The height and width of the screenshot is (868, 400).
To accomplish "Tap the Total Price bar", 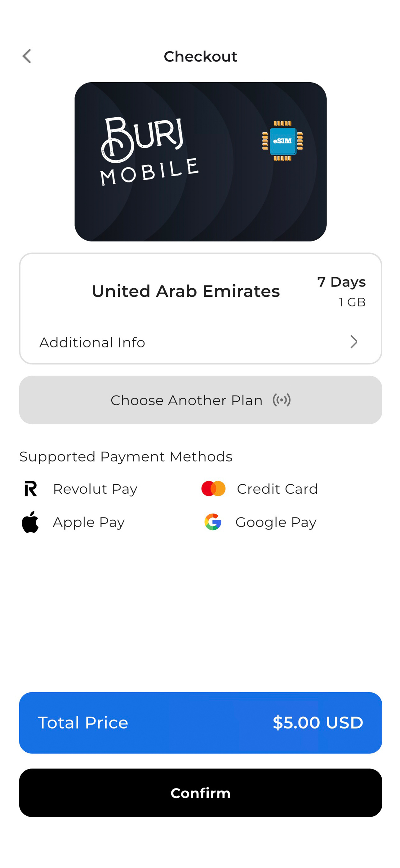I will point(200,723).
